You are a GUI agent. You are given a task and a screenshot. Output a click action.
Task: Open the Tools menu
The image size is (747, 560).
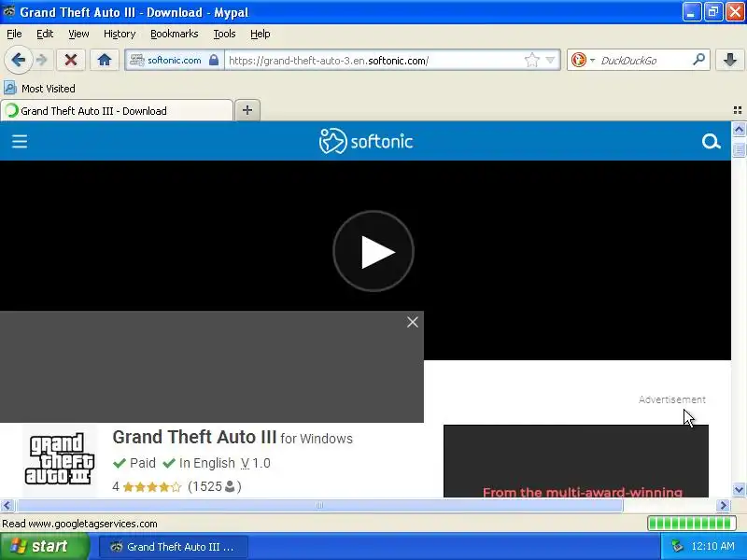click(x=224, y=34)
